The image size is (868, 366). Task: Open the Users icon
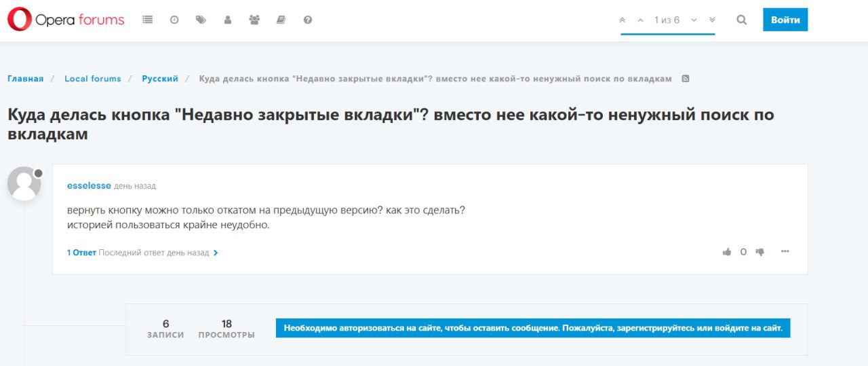[228, 20]
